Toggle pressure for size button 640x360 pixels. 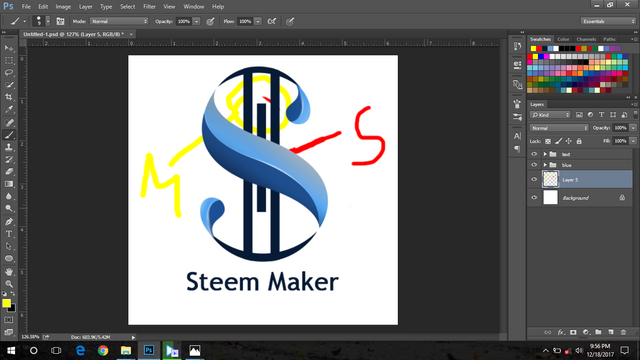[290, 21]
